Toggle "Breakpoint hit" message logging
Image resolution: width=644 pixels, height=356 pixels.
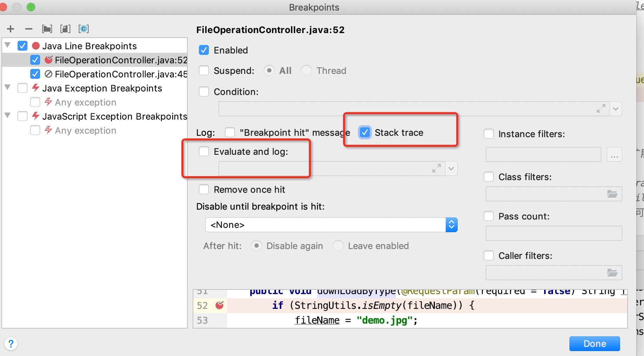[230, 132]
